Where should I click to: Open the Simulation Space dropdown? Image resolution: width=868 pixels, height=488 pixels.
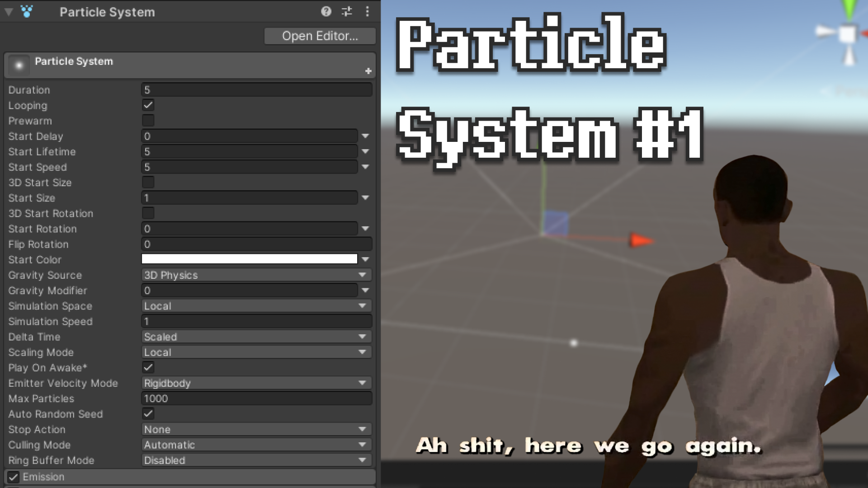click(x=257, y=306)
